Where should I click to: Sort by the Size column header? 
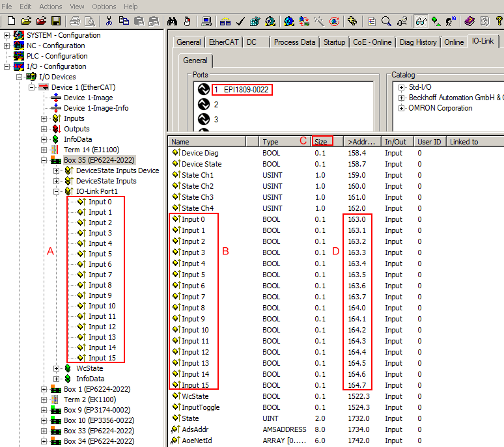coord(328,142)
